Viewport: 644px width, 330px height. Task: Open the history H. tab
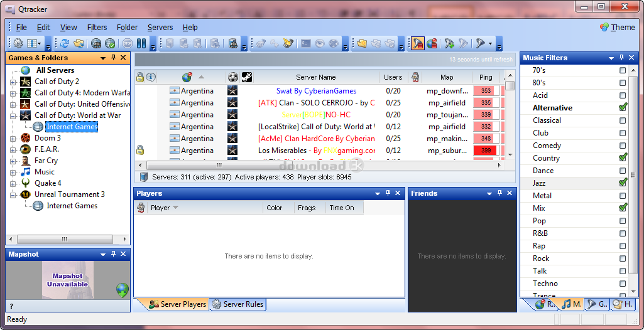point(621,304)
